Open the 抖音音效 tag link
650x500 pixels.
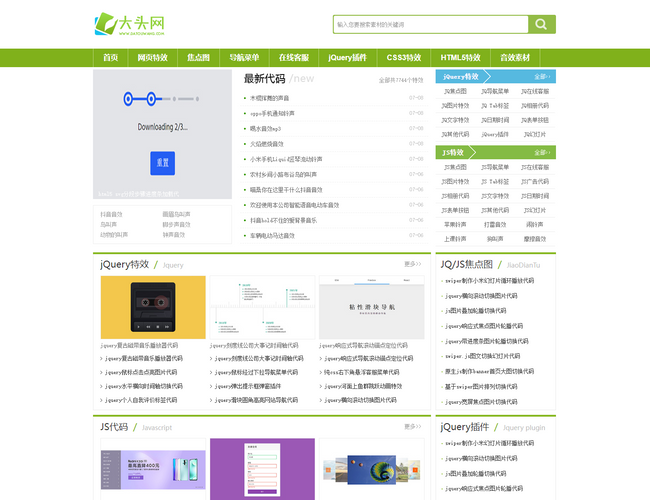click(x=112, y=214)
